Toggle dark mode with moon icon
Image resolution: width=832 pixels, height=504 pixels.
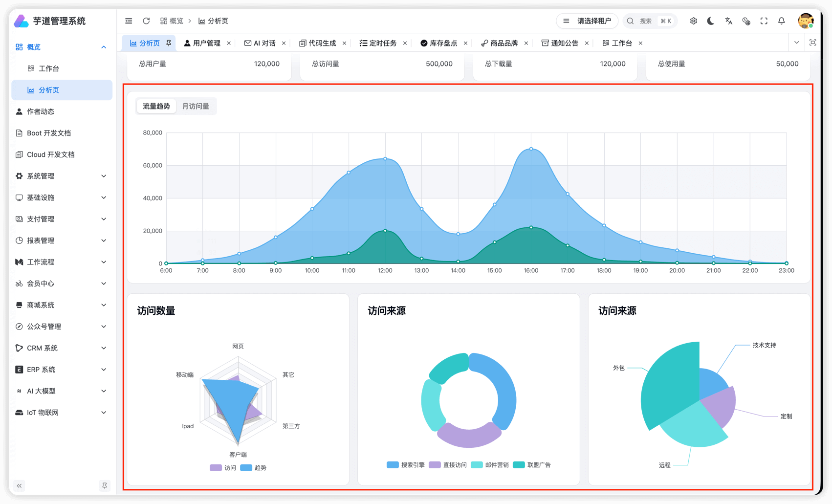pyautogui.click(x=711, y=21)
